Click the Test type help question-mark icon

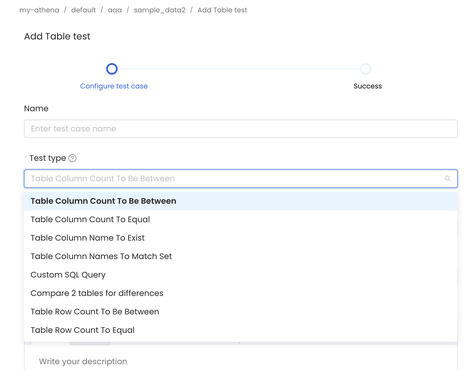click(72, 158)
